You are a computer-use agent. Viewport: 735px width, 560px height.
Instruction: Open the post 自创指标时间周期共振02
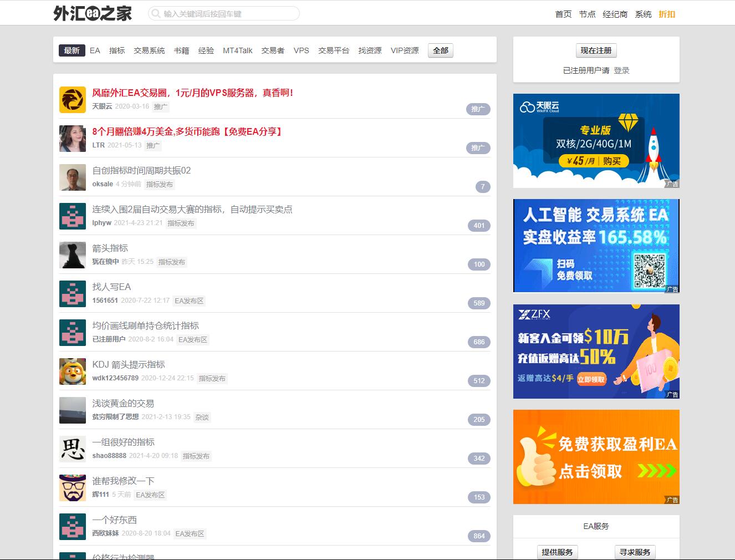[141, 170]
